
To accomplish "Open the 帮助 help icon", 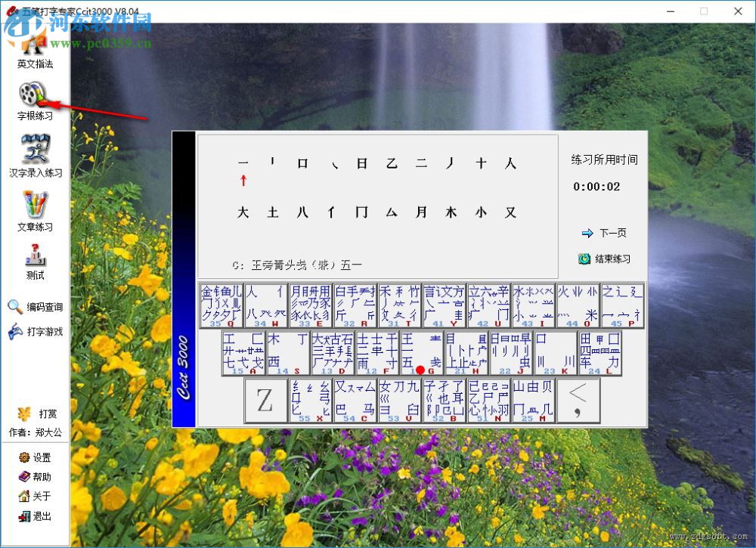I will click(32, 477).
